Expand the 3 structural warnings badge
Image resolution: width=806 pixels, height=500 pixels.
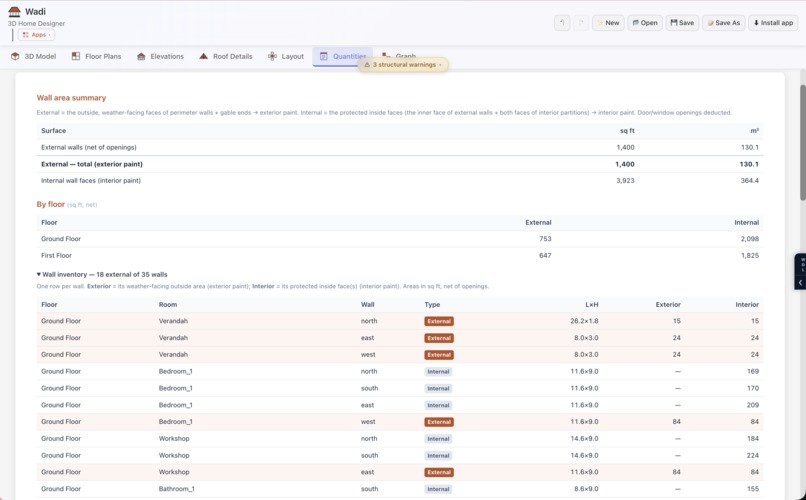[x=403, y=65]
